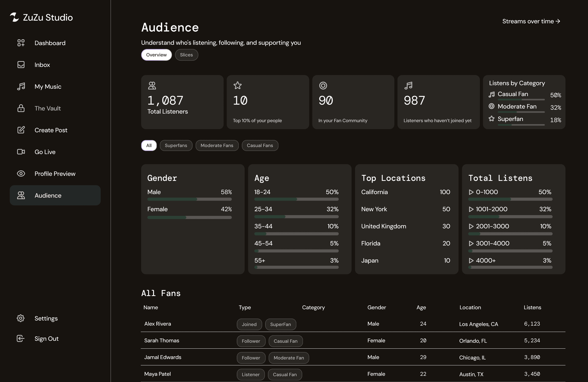Click the Male gender progress bar

pyautogui.click(x=189, y=199)
